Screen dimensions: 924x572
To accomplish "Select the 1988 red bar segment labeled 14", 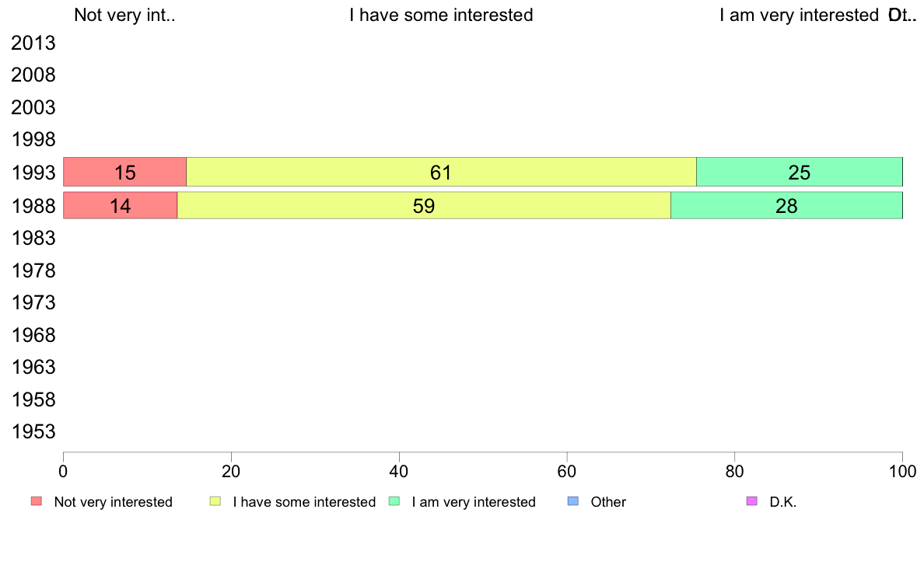I will pyautogui.click(x=121, y=206).
